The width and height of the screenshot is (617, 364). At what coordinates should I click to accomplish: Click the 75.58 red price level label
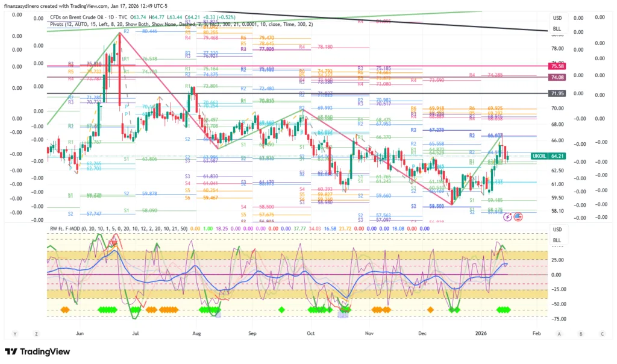click(x=556, y=65)
